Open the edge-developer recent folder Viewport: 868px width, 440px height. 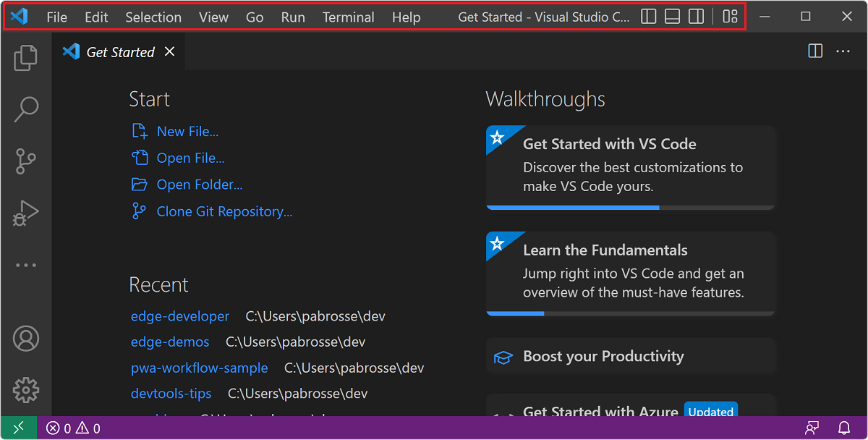pyautogui.click(x=179, y=316)
